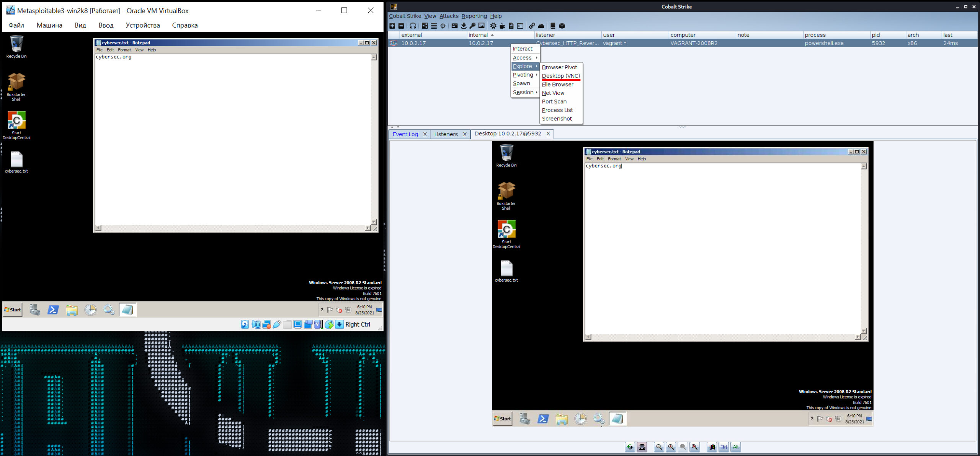Expand the Explore submenu
980x456 pixels.
pyautogui.click(x=524, y=66)
